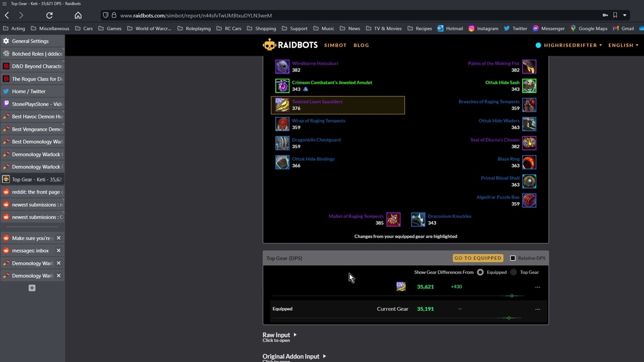The width and height of the screenshot is (644, 362).
Task: Click the Primal Ritual Shell trinket icon
Action: click(529, 182)
